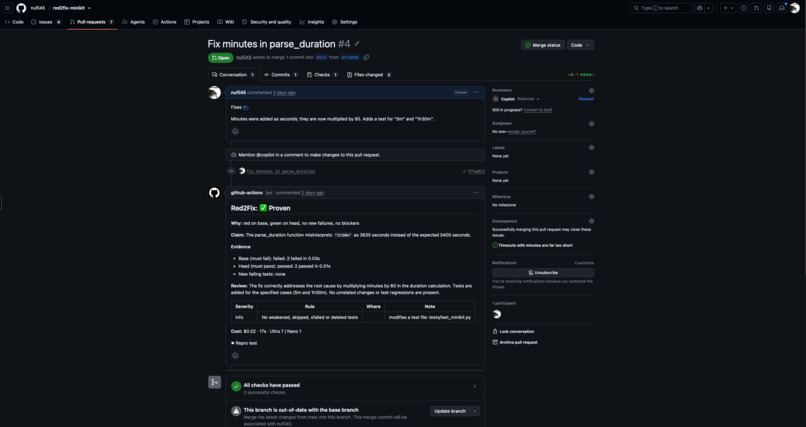806x427 pixels.
Task: Open Milestone settings gear
Action: [591, 196]
